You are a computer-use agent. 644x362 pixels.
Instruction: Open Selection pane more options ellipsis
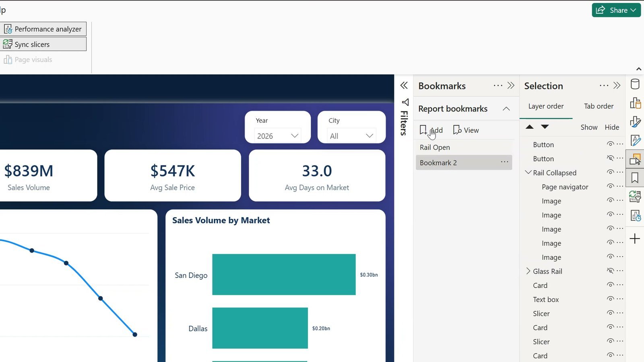[x=604, y=85]
